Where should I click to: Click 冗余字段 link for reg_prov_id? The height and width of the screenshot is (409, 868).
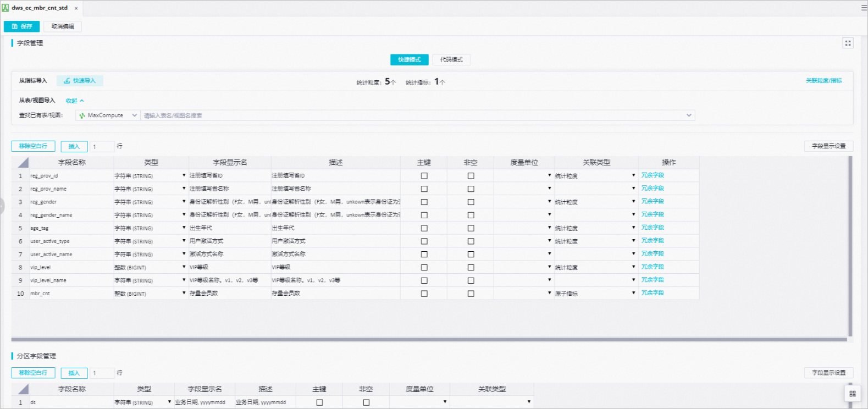click(653, 175)
